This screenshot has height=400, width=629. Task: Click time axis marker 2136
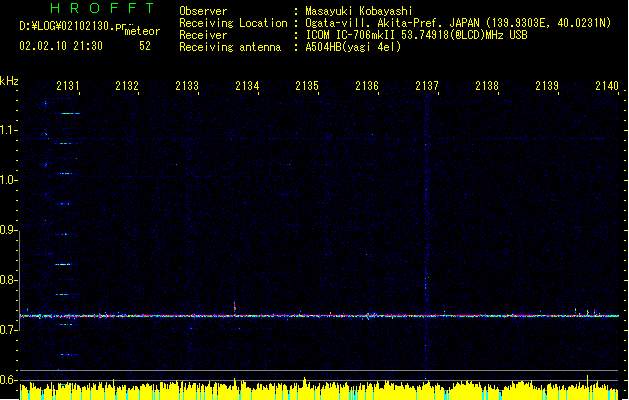(x=367, y=86)
